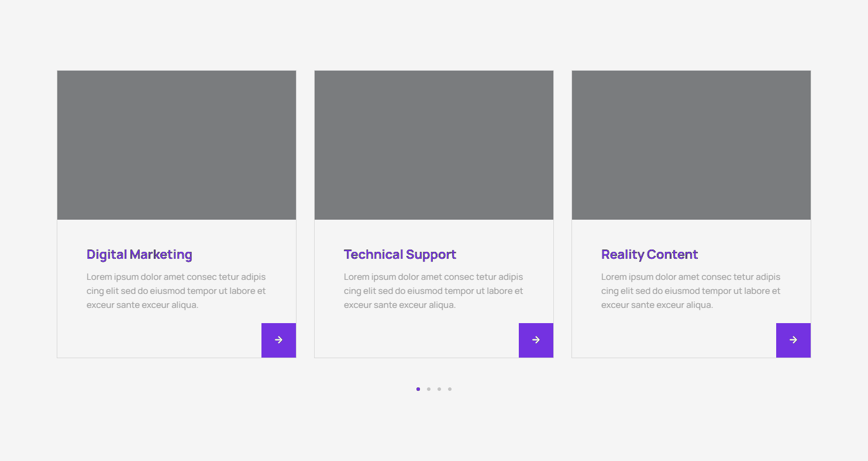The image size is (868, 461).
Task: Click the arrow button on Digital Marketing card
Action: point(278,340)
